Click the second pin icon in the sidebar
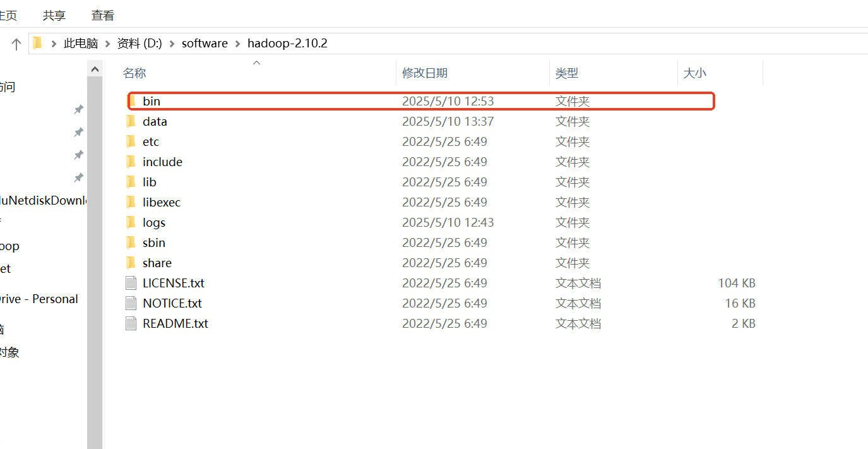The width and height of the screenshot is (868, 449). click(78, 133)
